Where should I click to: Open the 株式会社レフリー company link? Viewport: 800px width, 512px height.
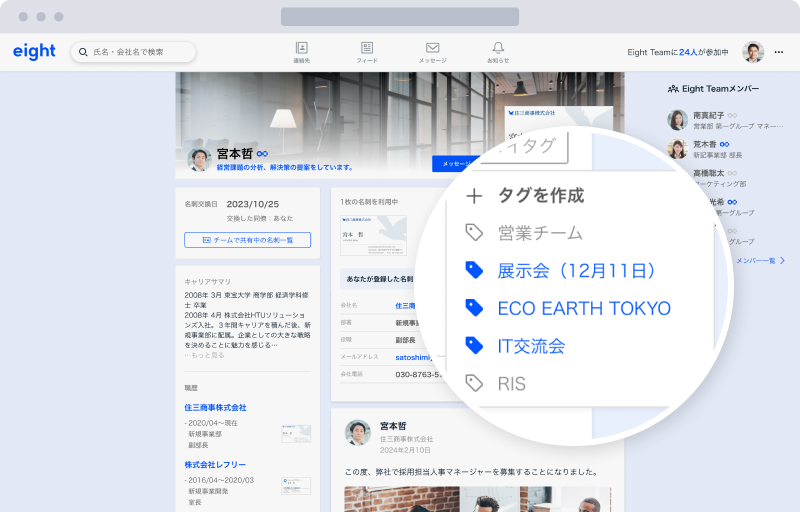tap(214, 465)
